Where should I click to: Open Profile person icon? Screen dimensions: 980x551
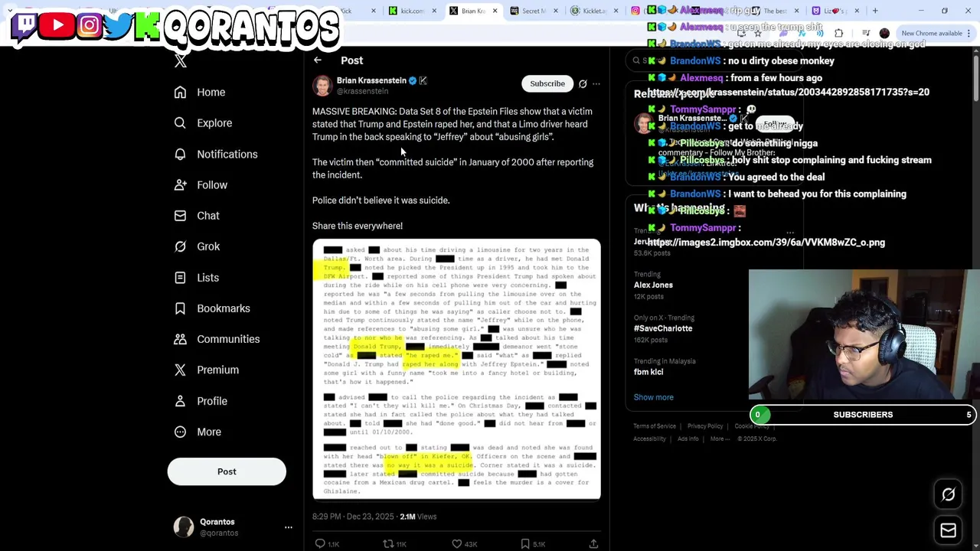180,401
